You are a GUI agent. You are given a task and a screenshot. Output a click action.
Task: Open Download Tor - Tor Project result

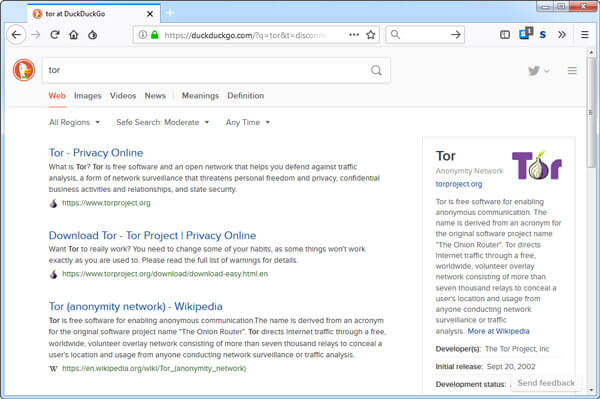(152, 235)
